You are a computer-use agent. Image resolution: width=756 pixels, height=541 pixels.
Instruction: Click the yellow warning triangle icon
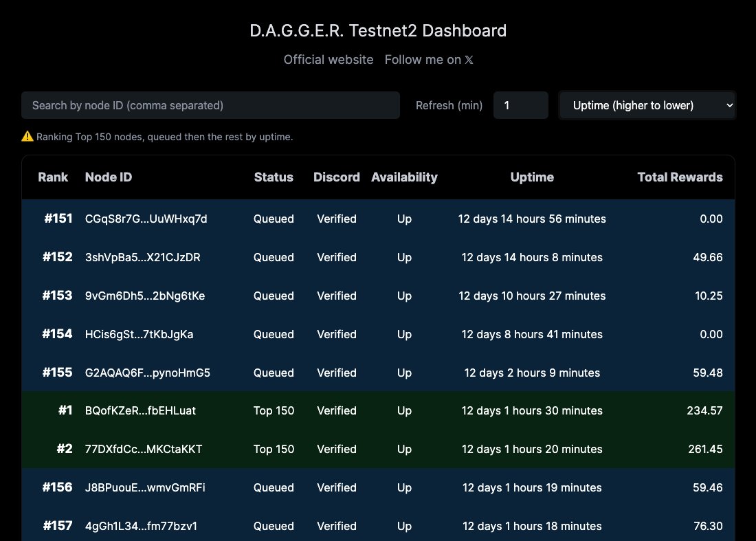[26, 136]
